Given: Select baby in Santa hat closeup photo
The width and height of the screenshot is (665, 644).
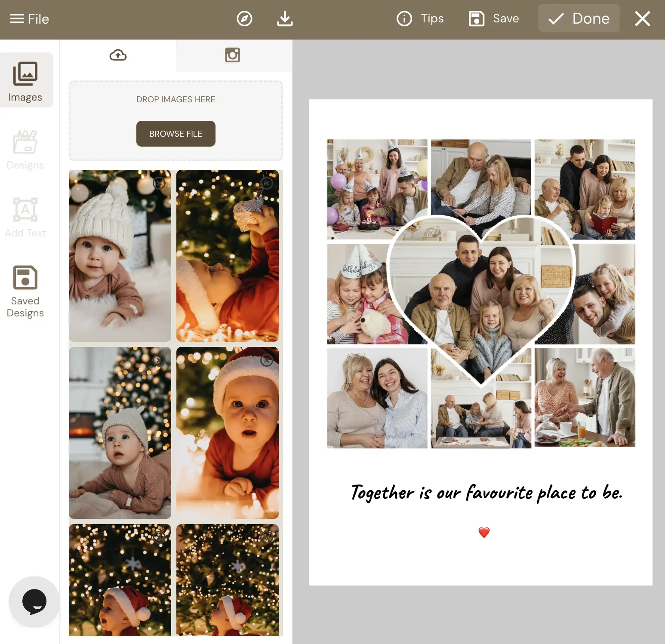Looking at the screenshot, I should 228,433.
